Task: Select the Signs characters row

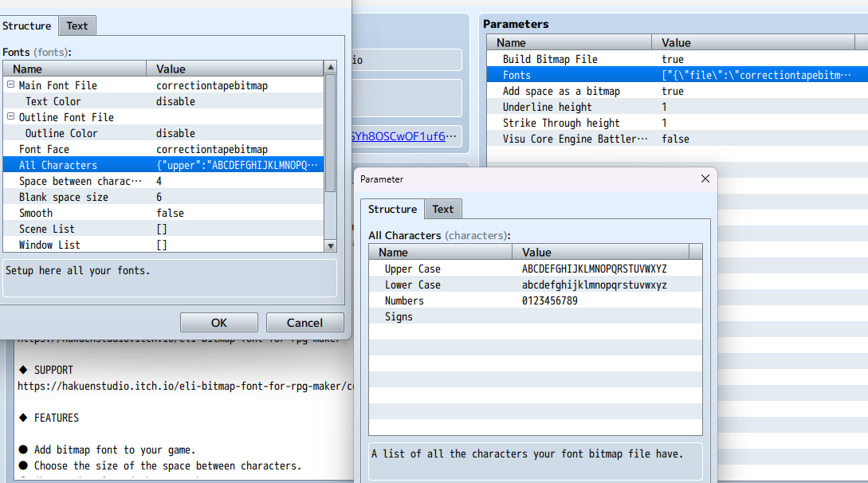Action: coord(536,317)
